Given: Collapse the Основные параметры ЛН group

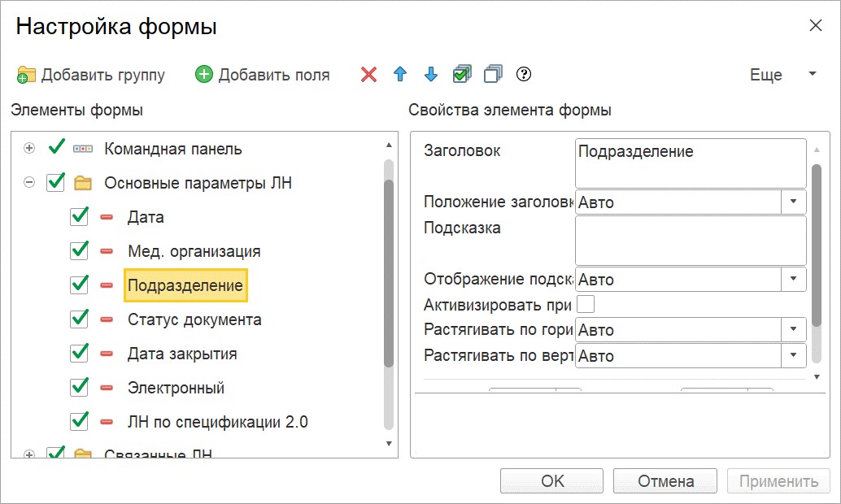Looking at the screenshot, I should (x=30, y=183).
